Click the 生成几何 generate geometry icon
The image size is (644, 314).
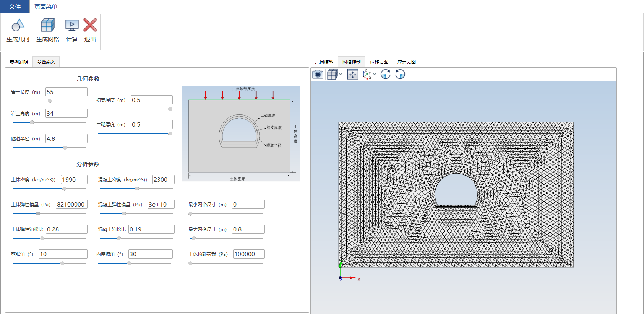point(18,26)
